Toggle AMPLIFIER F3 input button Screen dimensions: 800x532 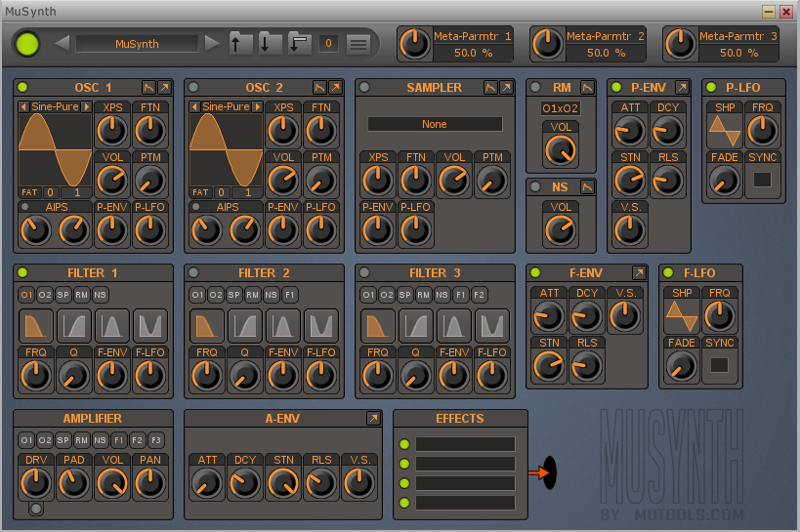(155, 439)
